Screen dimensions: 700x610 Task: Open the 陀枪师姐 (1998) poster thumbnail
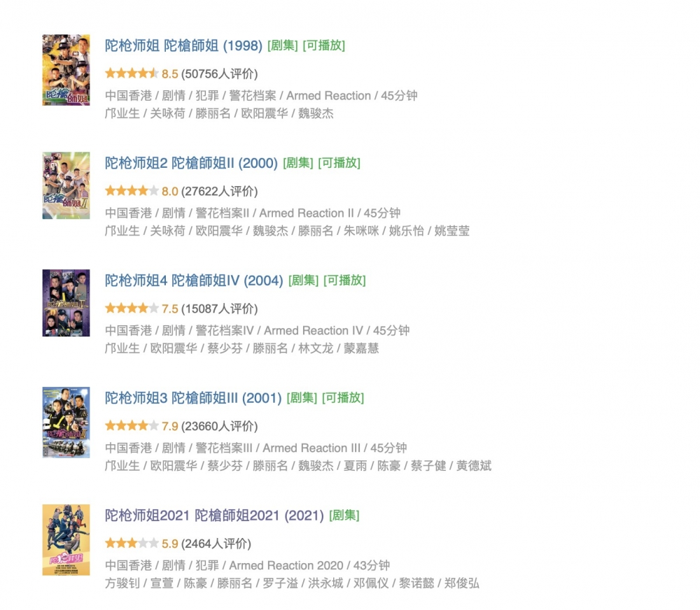tap(66, 70)
